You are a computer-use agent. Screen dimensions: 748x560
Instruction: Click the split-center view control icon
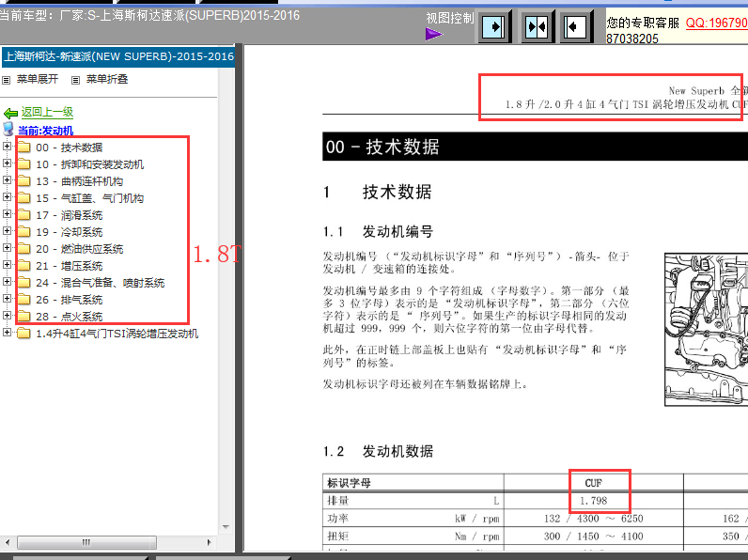pos(537,26)
